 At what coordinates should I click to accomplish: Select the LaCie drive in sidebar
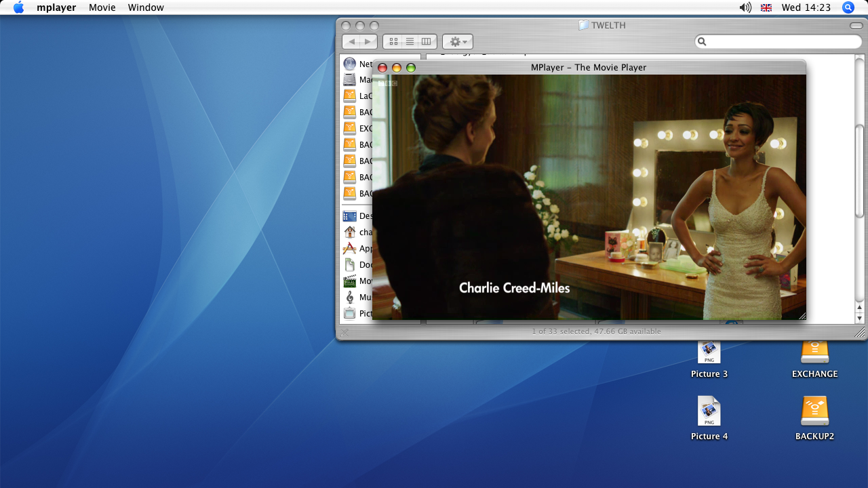tap(358, 96)
